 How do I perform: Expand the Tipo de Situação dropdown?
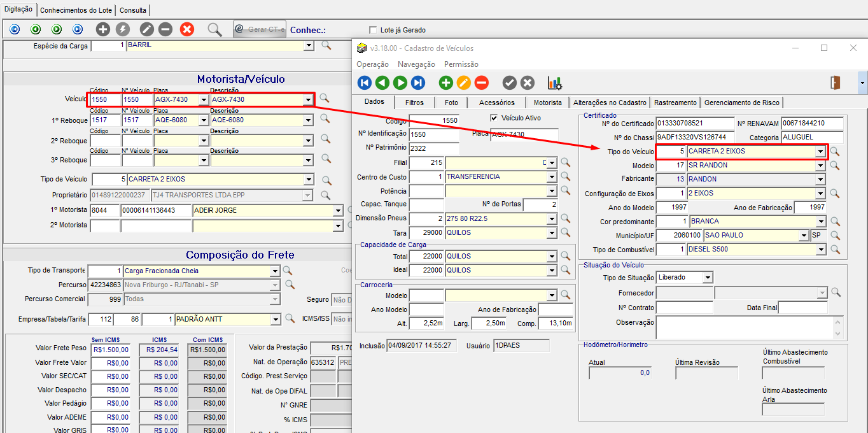pyautogui.click(x=708, y=278)
